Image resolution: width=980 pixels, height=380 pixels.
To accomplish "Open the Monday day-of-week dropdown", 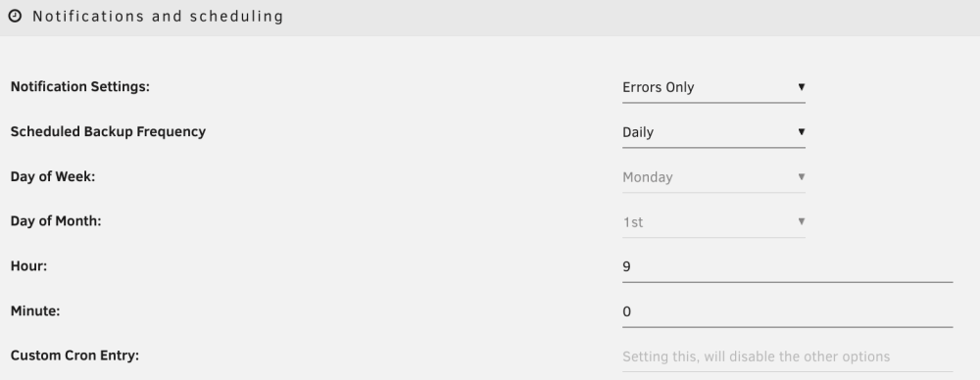I will pyautogui.click(x=713, y=177).
